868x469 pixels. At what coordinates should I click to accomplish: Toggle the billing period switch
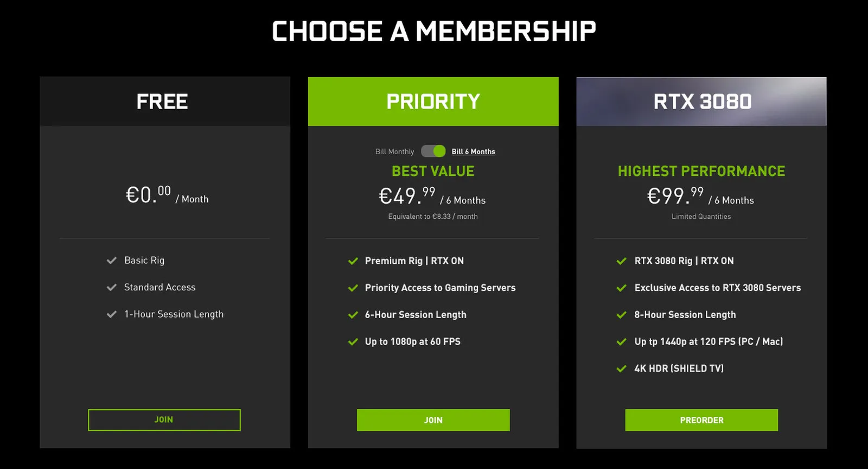tap(433, 151)
